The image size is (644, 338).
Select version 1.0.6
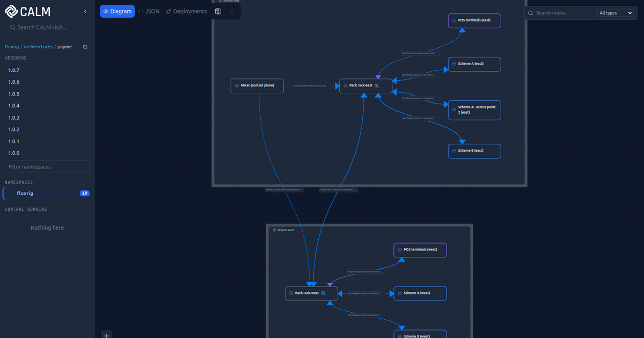tap(14, 82)
